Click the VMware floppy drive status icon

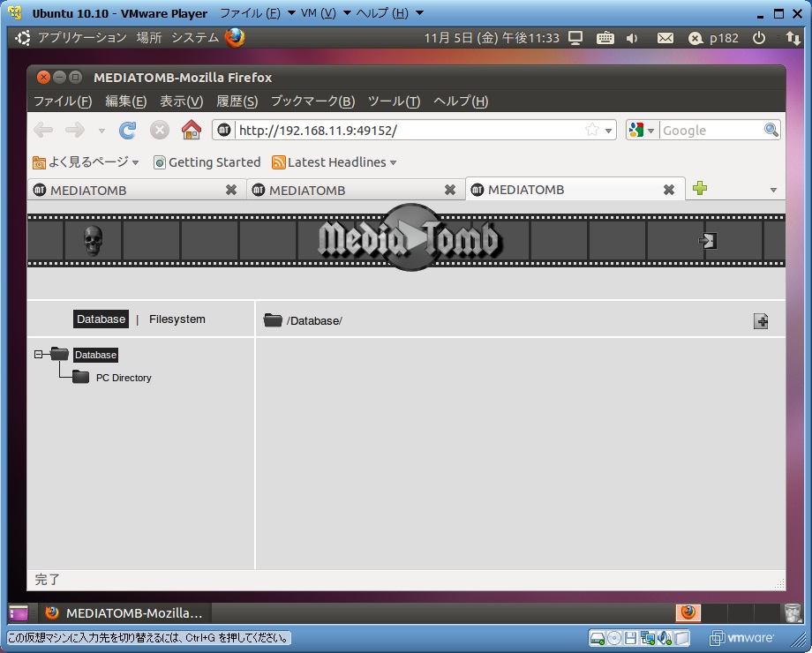[630, 638]
